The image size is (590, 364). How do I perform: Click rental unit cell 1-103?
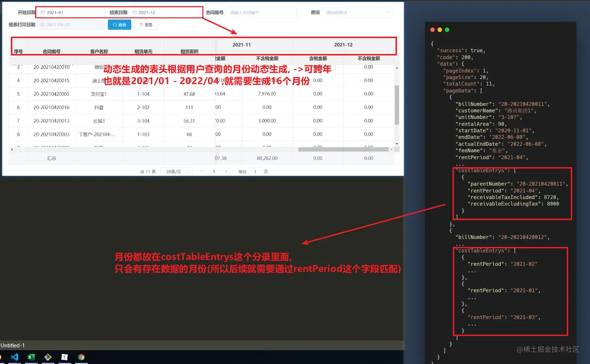pyautogui.click(x=143, y=134)
